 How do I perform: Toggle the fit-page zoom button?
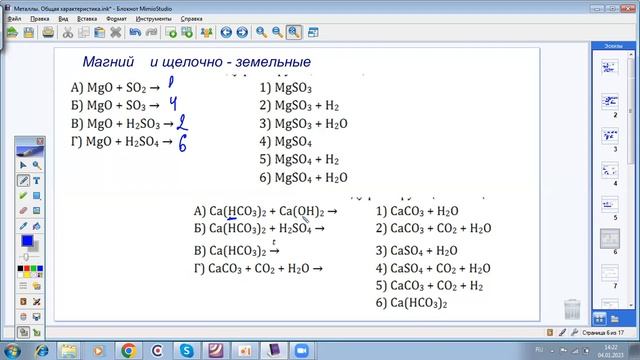tap(294, 32)
